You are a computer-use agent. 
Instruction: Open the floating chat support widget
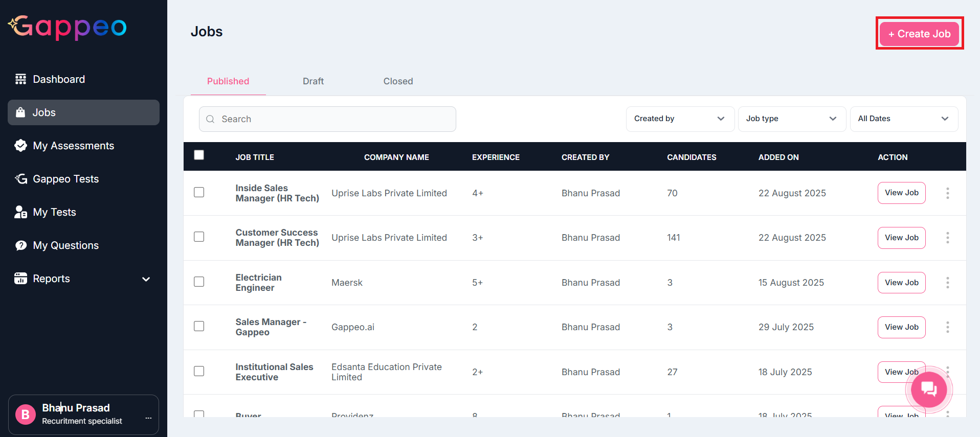(x=929, y=389)
